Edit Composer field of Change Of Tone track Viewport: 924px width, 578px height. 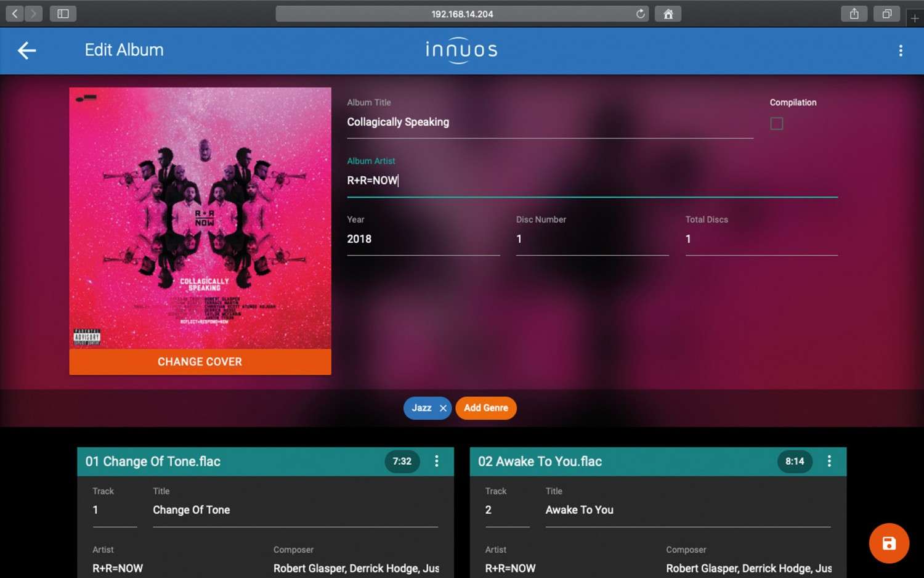tap(356, 568)
